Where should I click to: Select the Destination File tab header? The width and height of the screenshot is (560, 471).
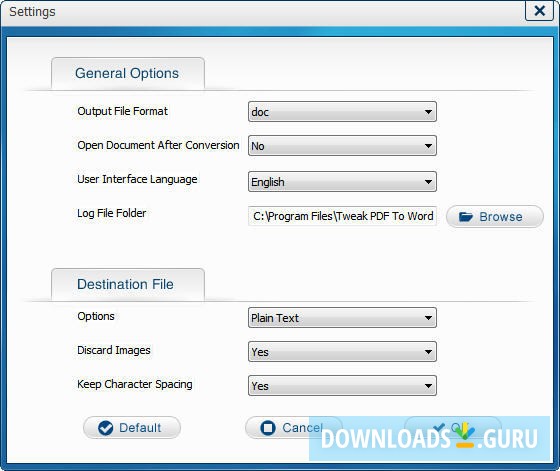(x=128, y=284)
